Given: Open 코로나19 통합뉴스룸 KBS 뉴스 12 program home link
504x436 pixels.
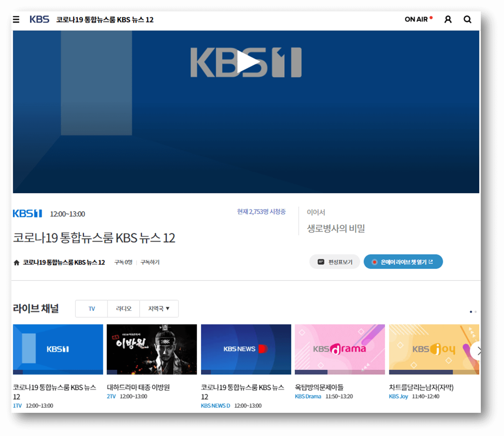Looking at the screenshot, I should 64,262.
